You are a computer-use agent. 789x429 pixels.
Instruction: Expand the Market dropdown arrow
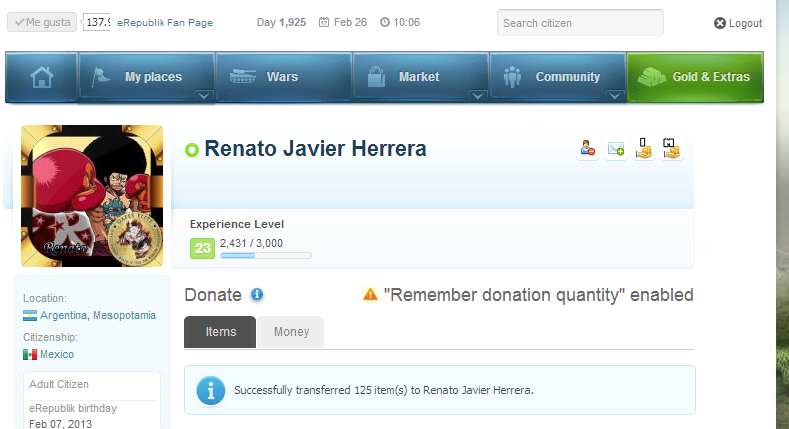coord(477,96)
